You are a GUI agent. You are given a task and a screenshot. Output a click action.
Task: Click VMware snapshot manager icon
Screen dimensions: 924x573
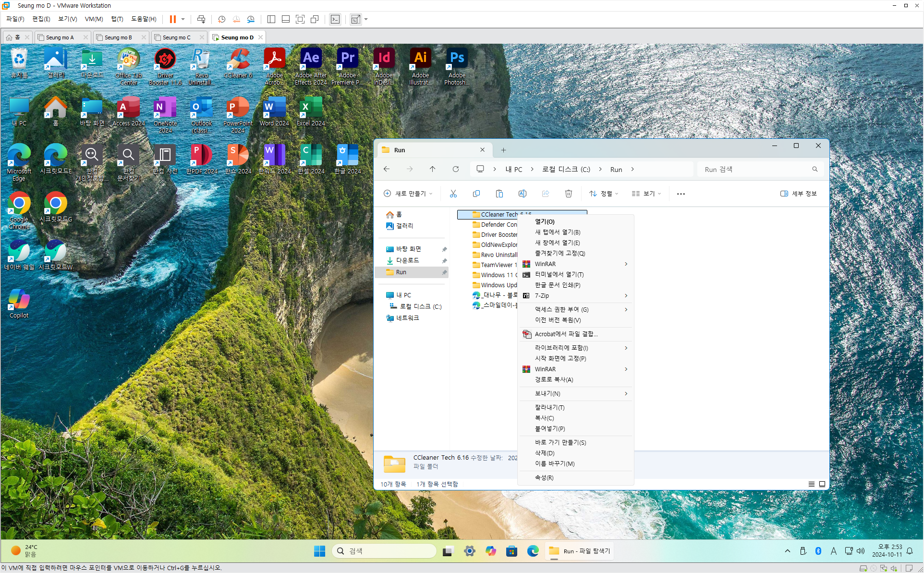click(x=251, y=19)
